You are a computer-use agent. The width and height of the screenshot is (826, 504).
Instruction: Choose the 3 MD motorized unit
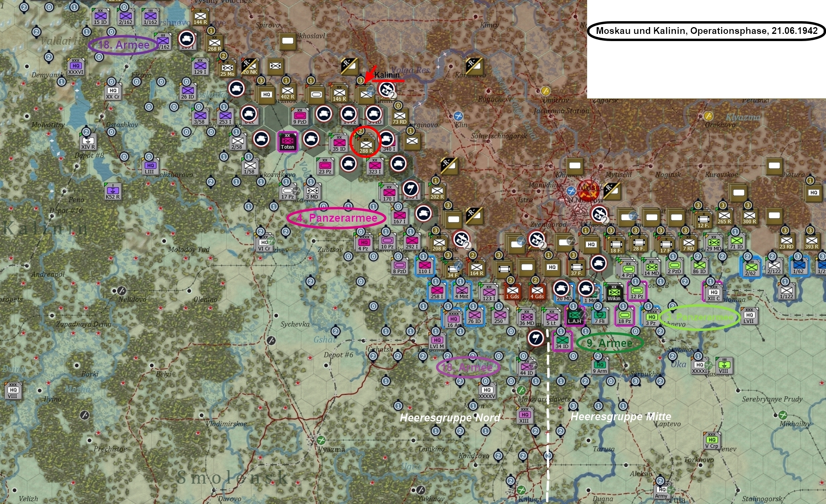point(312,192)
